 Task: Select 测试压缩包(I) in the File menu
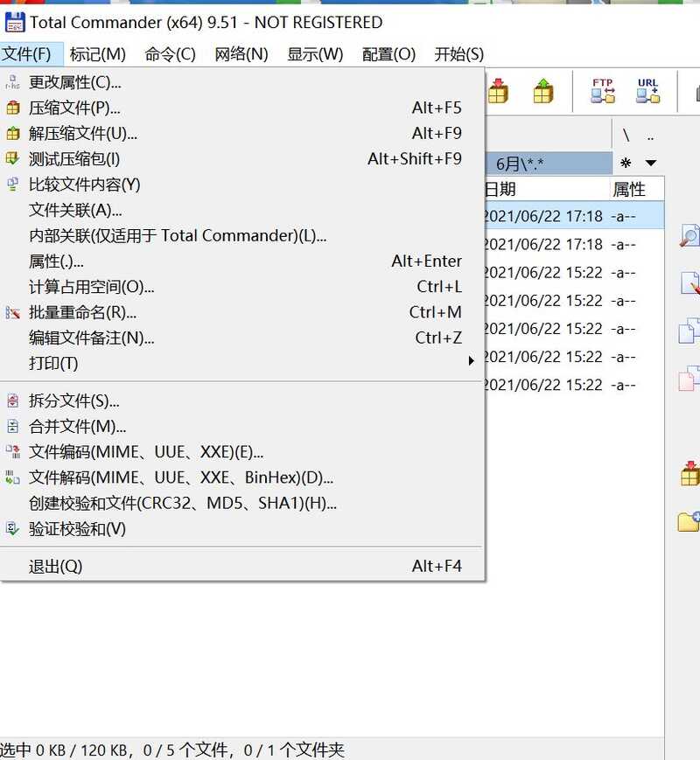tap(241, 159)
